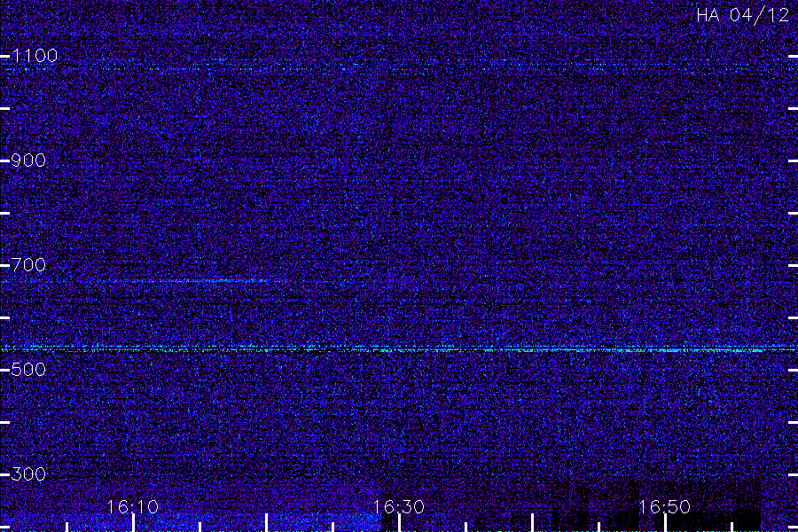The image size is (798, 532).
Task: Click the HA 04/12 station date label
Action: 742,15
